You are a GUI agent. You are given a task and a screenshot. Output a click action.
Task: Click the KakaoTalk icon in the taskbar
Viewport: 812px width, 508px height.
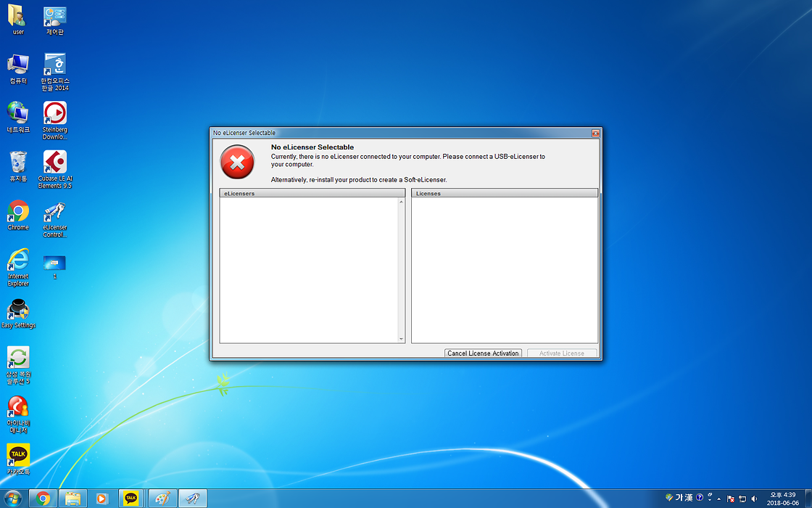pos(130,498)
